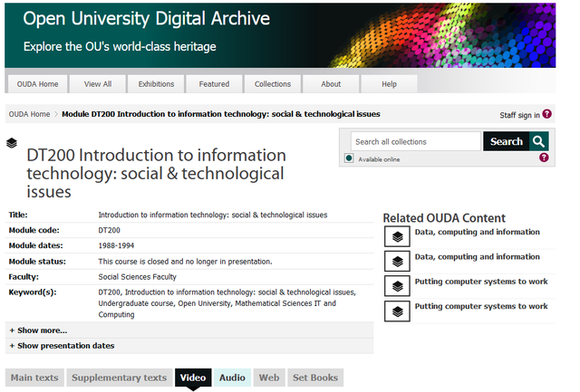This screenshot has width=580, height=392.
Task: Expand Show presentation dates
Action: [x=62, y=346]
